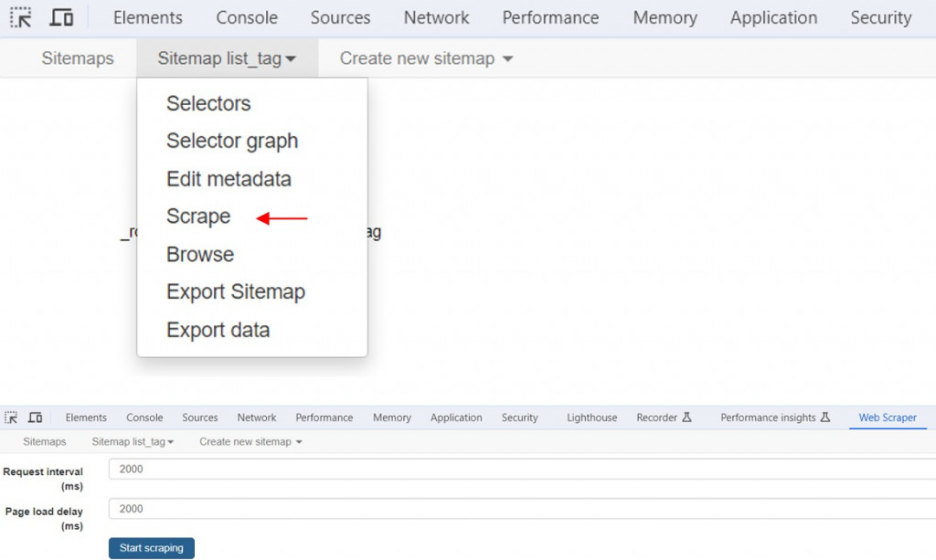This screenshot has width=936, height=560.
Task: Click the inspect element icon in the large top toolbar
Action: tap(20, 17)
